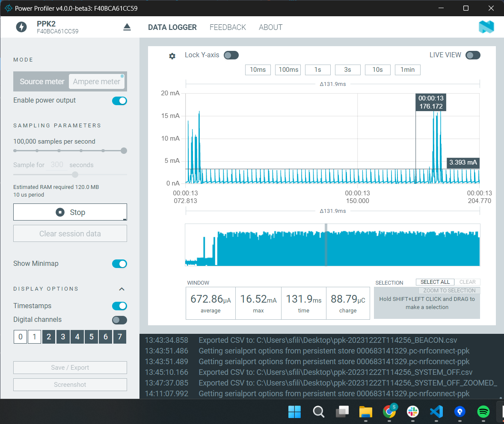
Task: Select Source meter mode
Action: pos(42,82)
